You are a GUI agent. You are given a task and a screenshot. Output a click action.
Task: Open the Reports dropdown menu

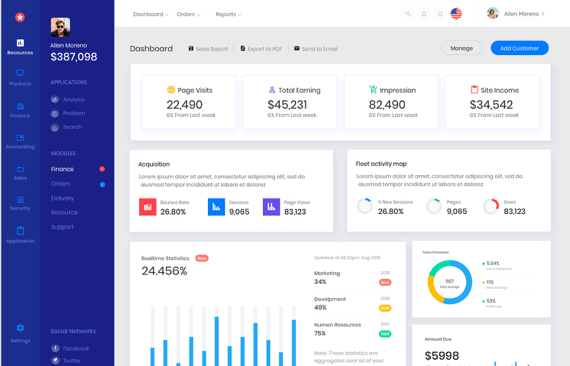(x=228, y=14)
